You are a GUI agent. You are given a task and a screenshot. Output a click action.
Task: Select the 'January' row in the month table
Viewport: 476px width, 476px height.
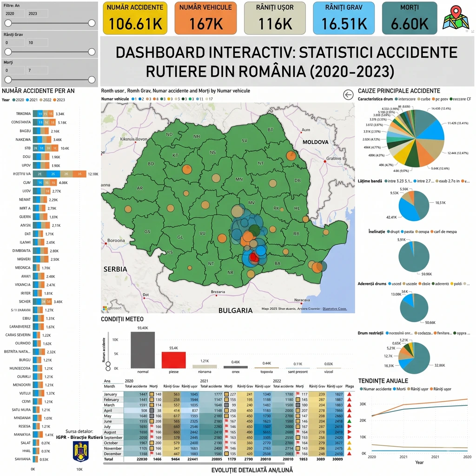[228, 394]
